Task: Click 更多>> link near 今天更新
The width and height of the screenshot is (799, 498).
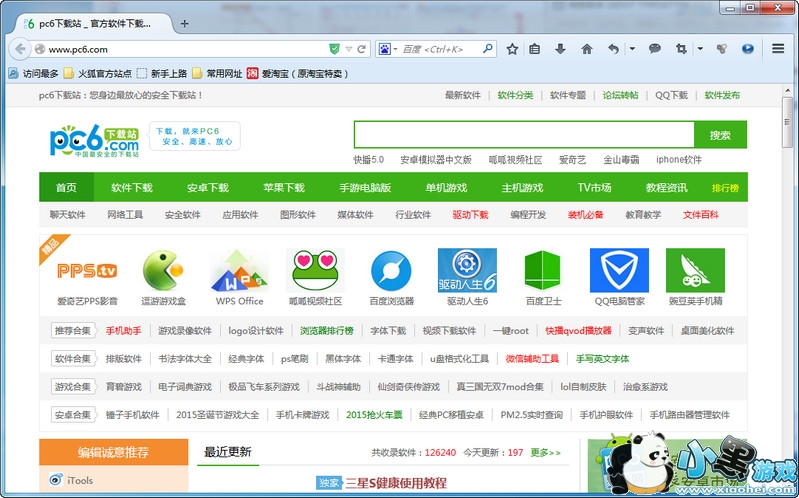Action: [545, 452]
